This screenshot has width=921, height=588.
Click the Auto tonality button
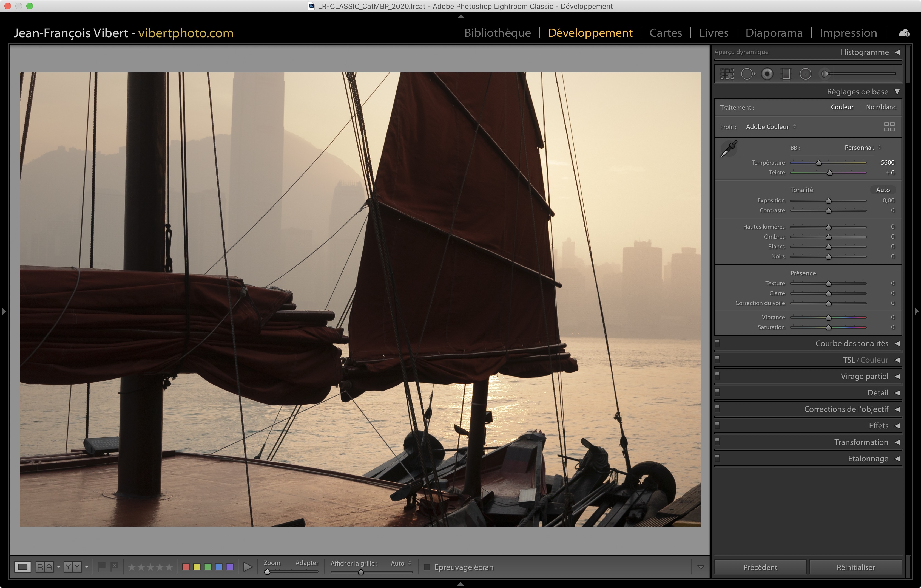(x=883, y=190)
